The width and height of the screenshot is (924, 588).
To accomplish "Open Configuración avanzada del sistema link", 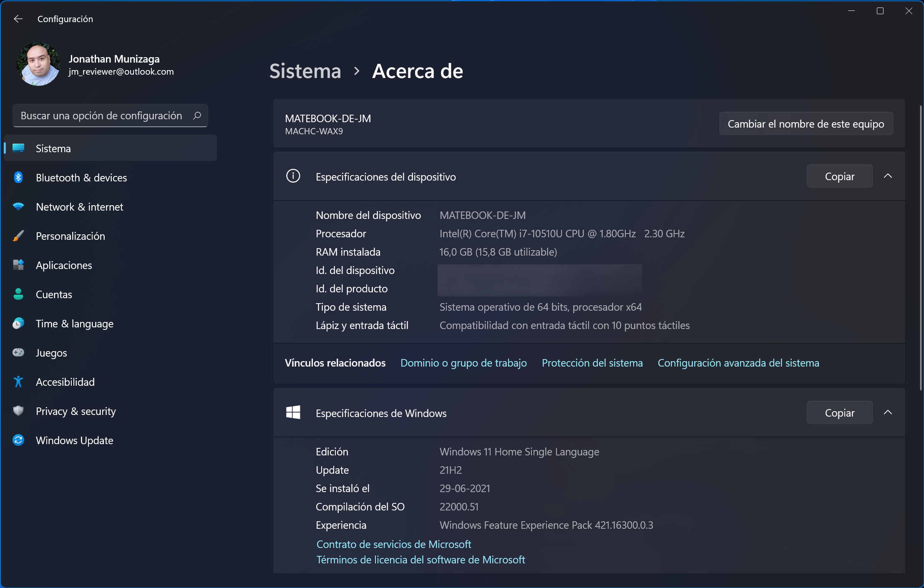I will 738,363.
